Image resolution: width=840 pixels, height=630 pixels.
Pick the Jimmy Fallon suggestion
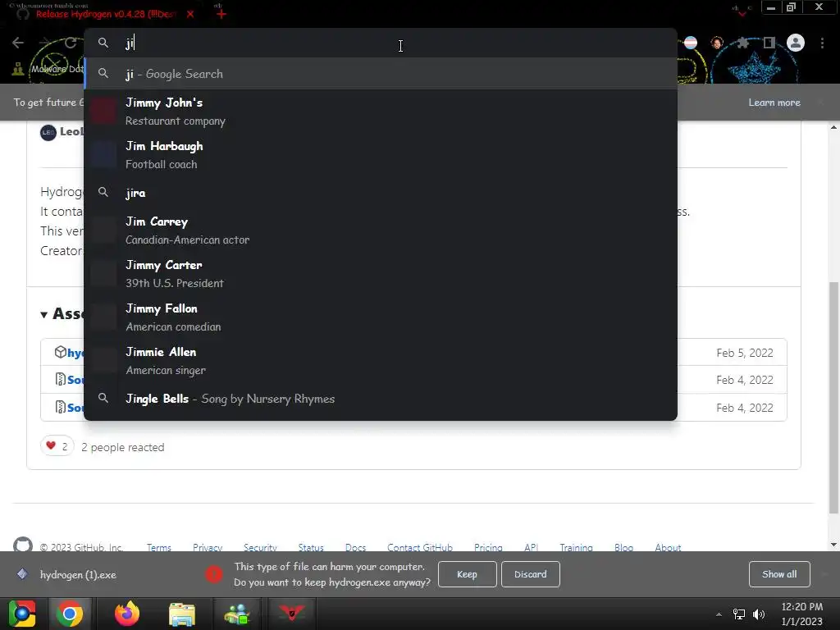pyautogui.click(x=381, y=317)
